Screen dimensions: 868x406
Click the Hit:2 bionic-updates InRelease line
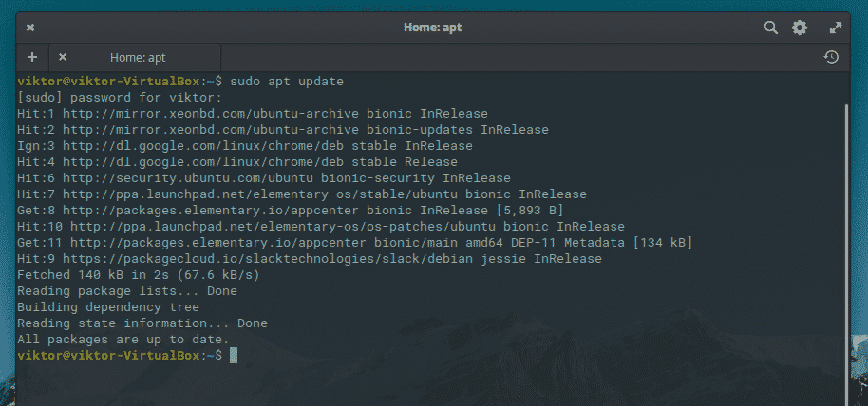(283, 130)
